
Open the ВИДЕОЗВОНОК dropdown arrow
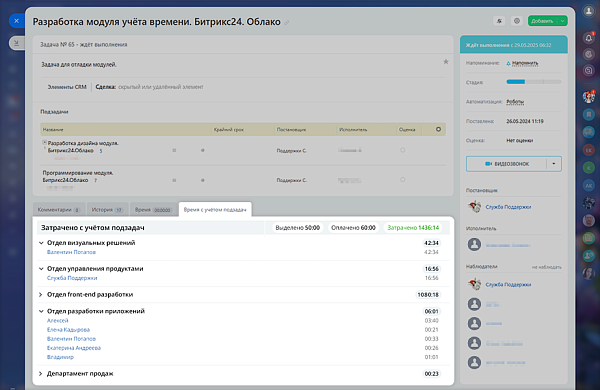click(x=554, y=164)
